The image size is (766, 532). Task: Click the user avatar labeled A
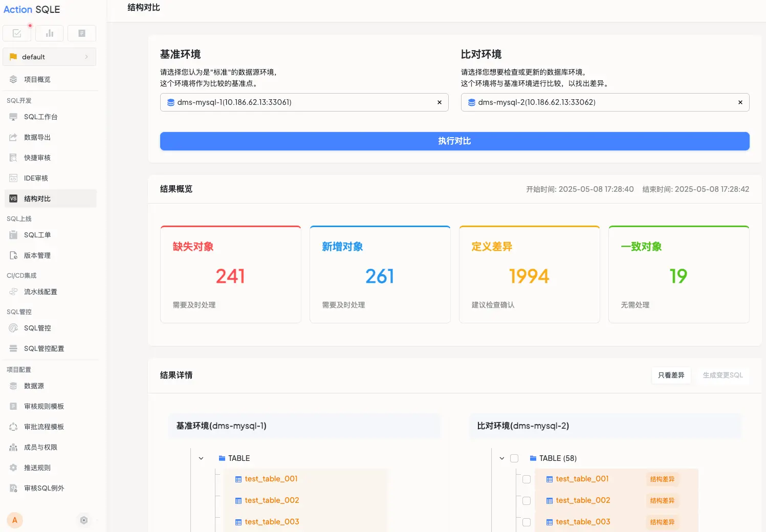pyautogui.click(x=15, y=520)
